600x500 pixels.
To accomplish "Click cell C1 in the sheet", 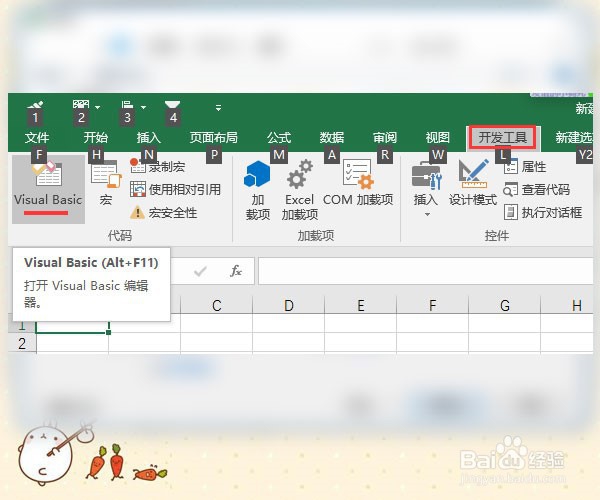I will coord(217,324).
